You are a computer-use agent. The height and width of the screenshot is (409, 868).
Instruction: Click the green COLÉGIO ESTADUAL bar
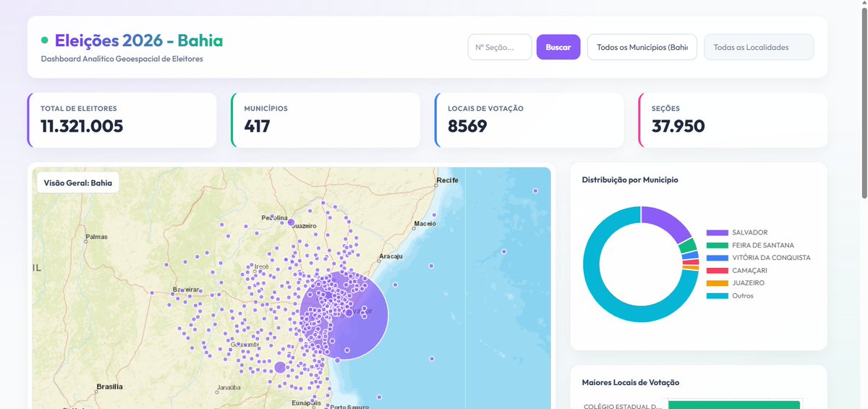point(734,405)
